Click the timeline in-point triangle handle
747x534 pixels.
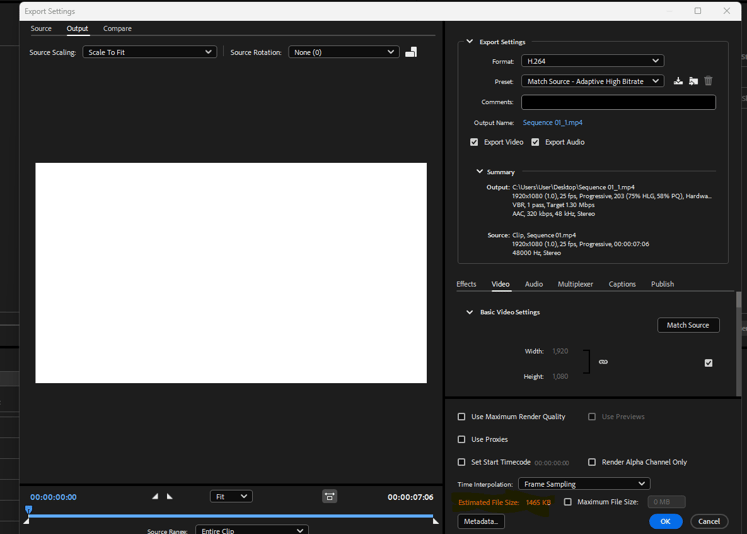(27, 521)
